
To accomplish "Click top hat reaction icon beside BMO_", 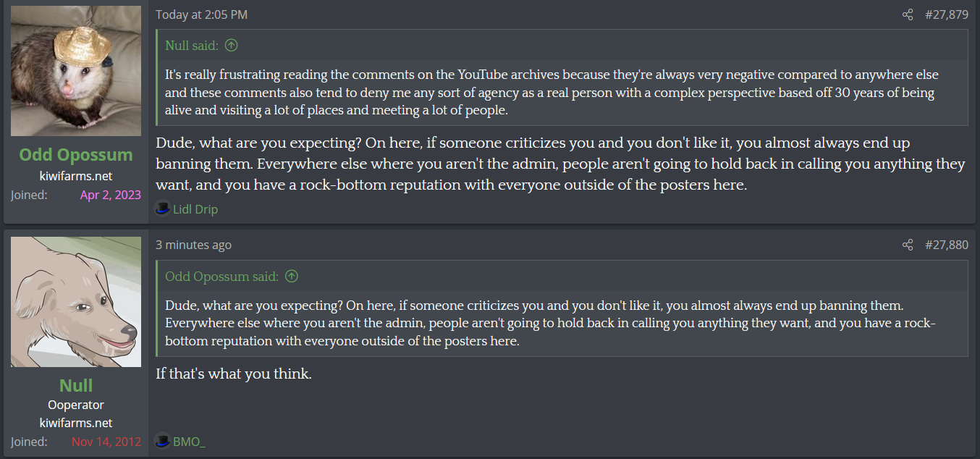I will (162, 441).
